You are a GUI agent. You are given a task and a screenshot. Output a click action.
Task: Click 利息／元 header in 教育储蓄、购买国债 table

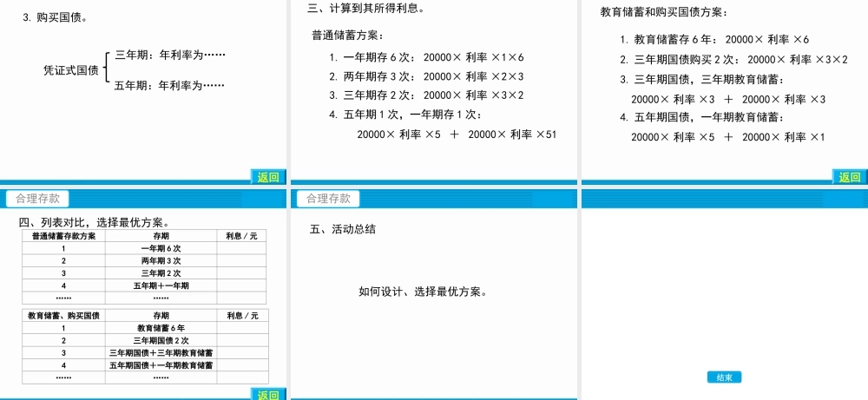pos(242,316)
